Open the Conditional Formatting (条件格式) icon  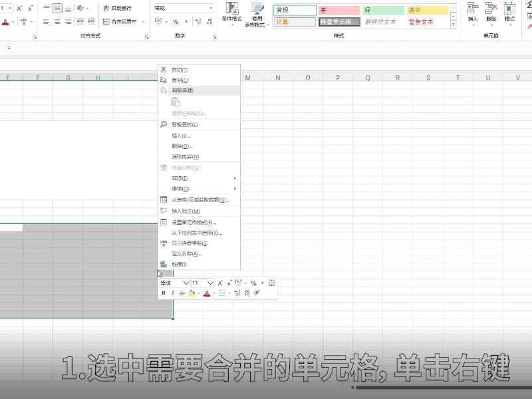click(231, 10)
